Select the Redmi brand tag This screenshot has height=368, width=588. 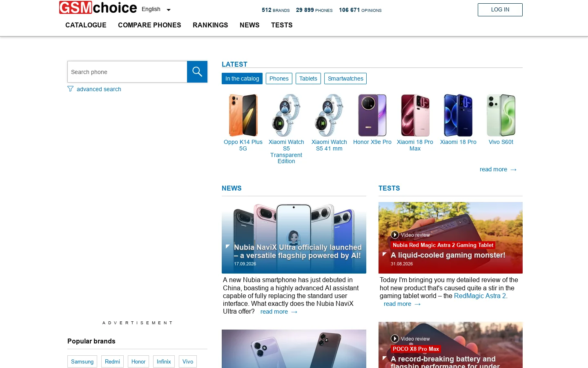[x=112, y=361]
